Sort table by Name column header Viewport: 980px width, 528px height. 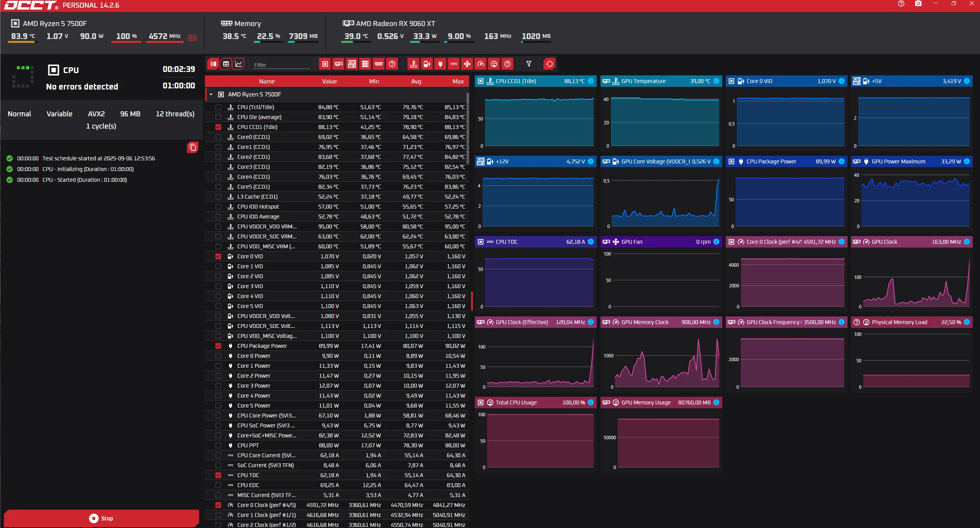coord(267,81)
